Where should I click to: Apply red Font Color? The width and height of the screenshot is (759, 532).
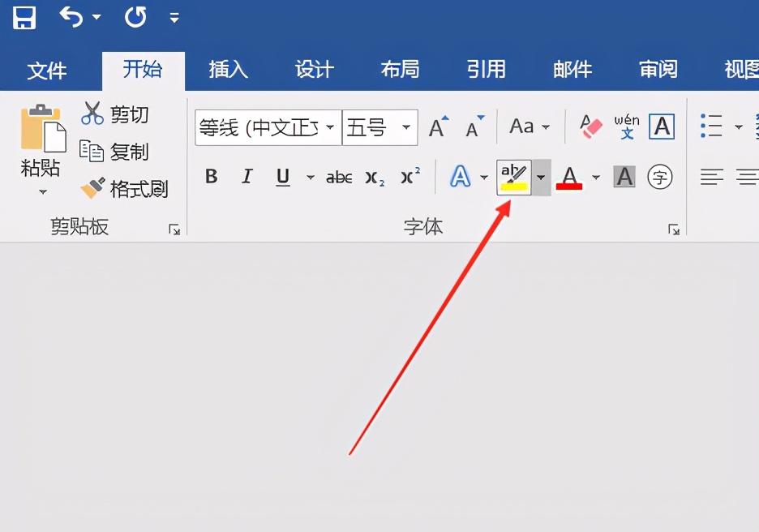pyautogui.click(x=570, y=178)
